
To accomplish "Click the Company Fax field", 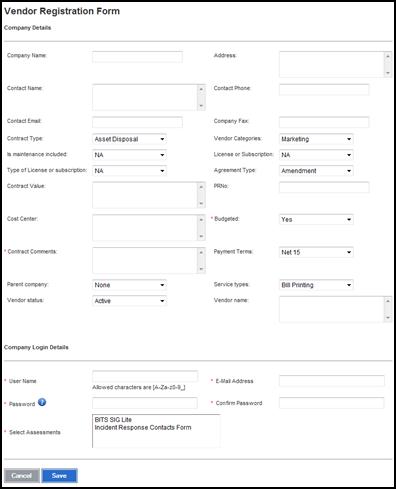I will pos(324,122).
